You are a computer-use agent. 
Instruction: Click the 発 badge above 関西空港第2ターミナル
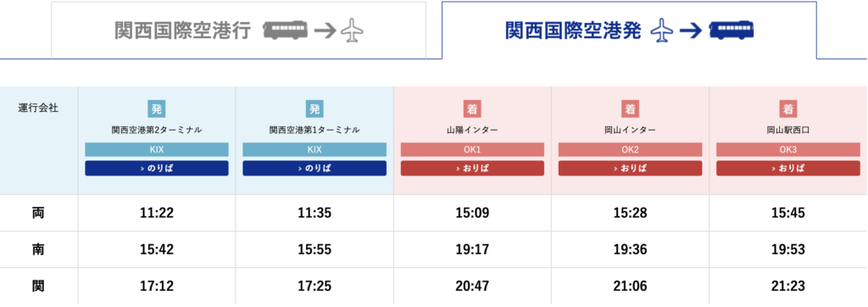tap(157, 109)
